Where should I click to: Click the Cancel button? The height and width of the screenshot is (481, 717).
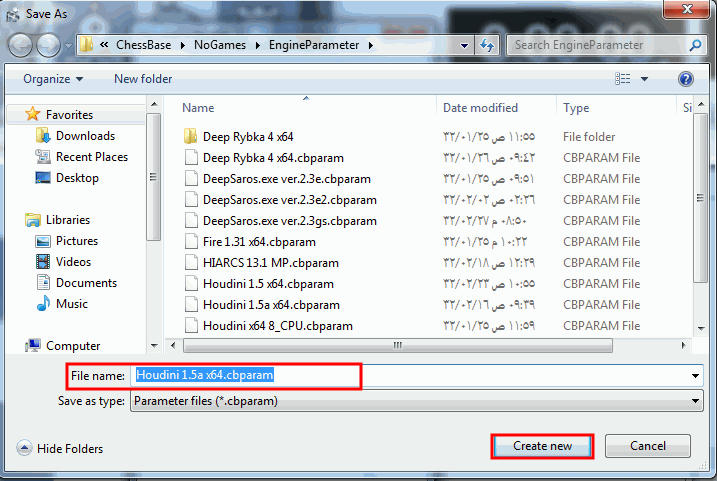[647, 446]
